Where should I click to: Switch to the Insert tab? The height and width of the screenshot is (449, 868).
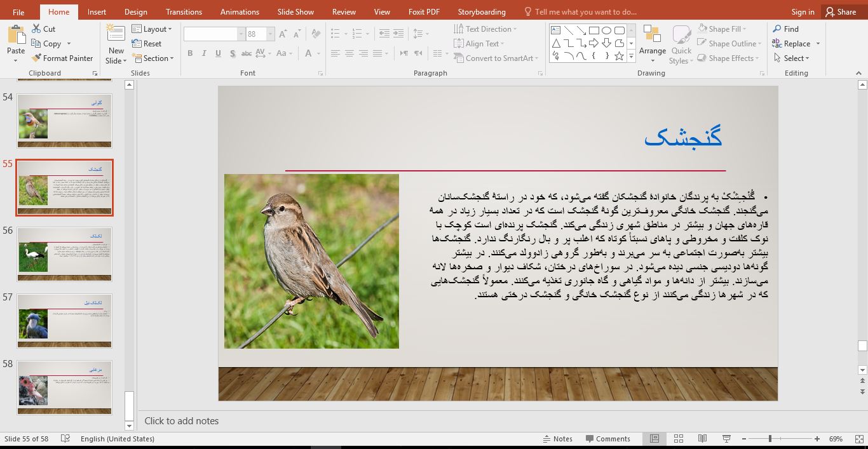click(x=97, y=11)
